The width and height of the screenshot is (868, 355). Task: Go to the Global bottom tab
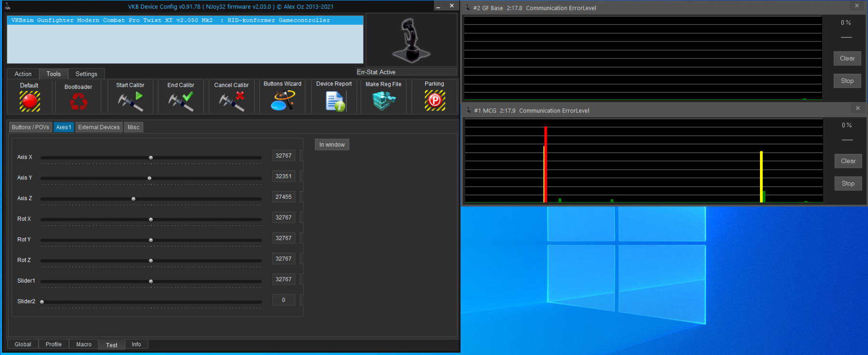[23, 344]
